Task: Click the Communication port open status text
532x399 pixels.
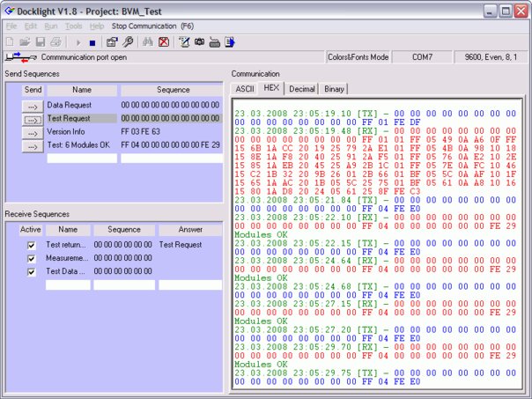Action: [84, 57]
